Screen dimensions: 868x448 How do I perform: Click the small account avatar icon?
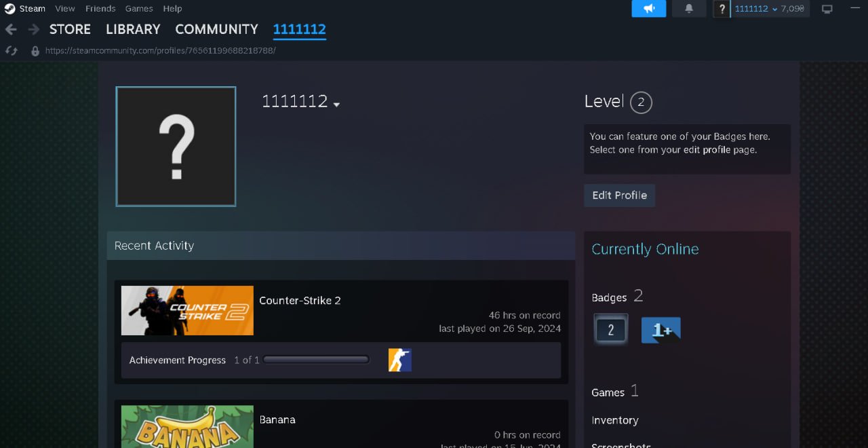(722, 9)
